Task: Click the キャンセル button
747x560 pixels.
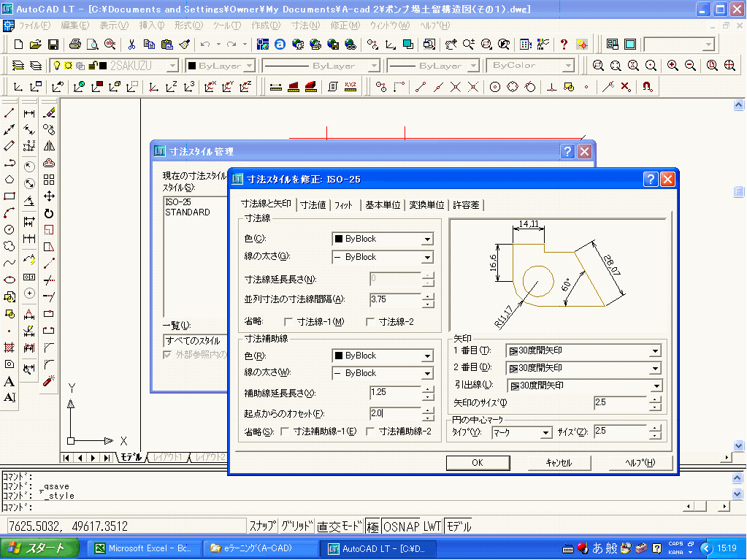Action: point(559,463)
